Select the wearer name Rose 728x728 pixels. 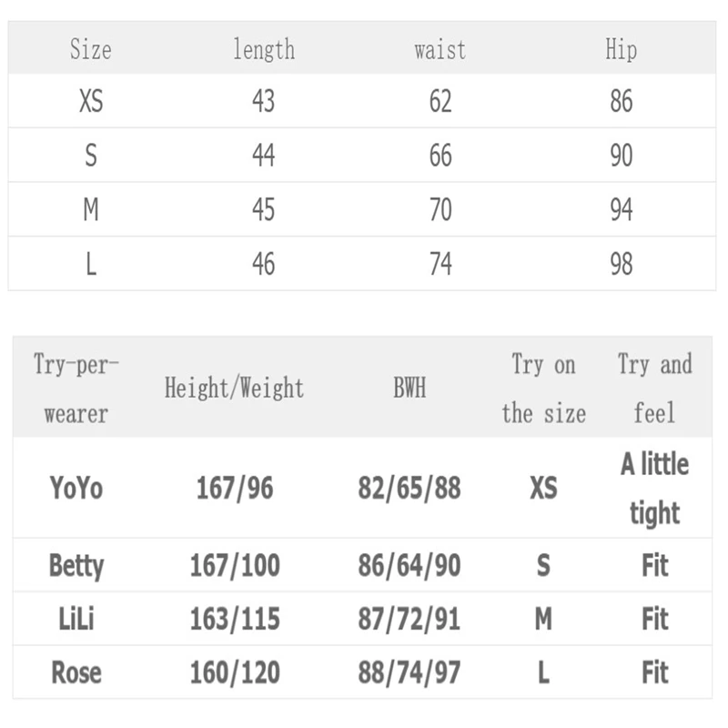click(76, 673)
